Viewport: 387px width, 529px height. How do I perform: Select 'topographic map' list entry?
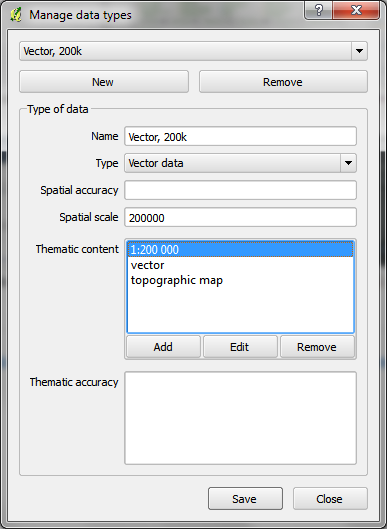pyautogui.click(x=240, y=280)
